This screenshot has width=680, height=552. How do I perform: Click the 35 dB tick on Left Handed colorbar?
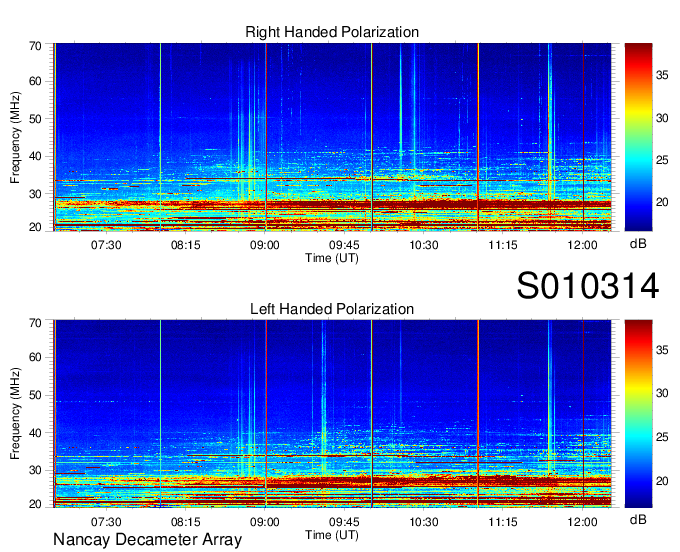click(662, 349)
